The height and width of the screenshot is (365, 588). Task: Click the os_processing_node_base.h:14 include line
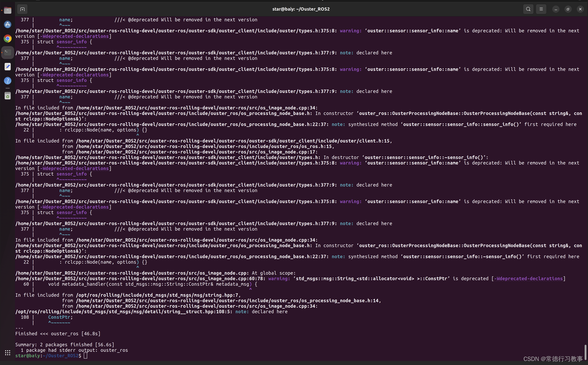click(222, 300)
